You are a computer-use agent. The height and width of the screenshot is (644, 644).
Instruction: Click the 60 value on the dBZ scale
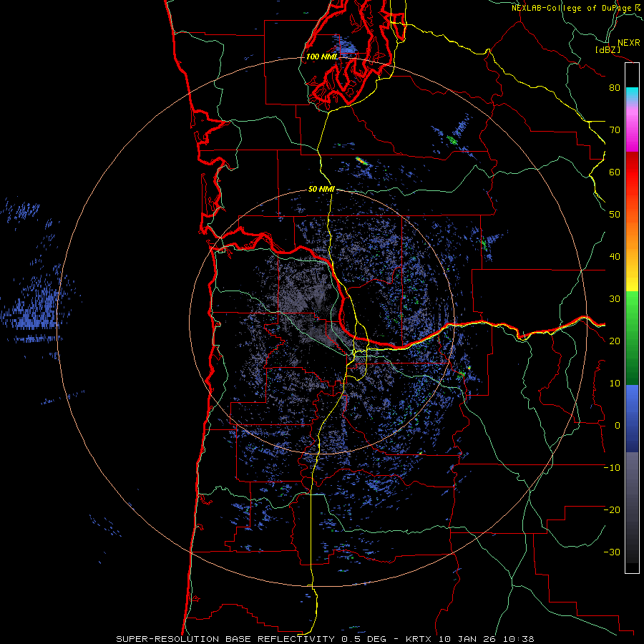(x=615, y=172)
